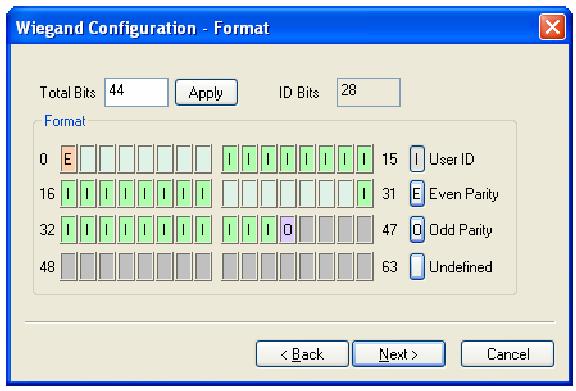The image size is (576, 391).
Task: Click inside the Total Bits field
Action: 136,92
